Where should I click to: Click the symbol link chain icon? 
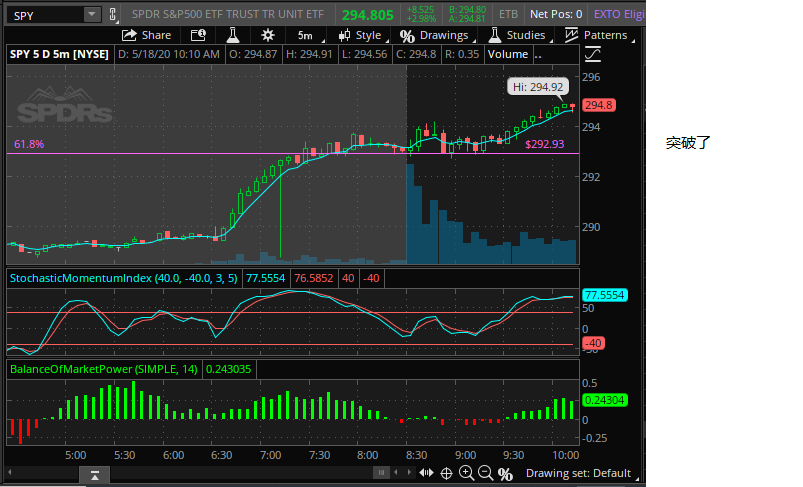coord(113,14)
